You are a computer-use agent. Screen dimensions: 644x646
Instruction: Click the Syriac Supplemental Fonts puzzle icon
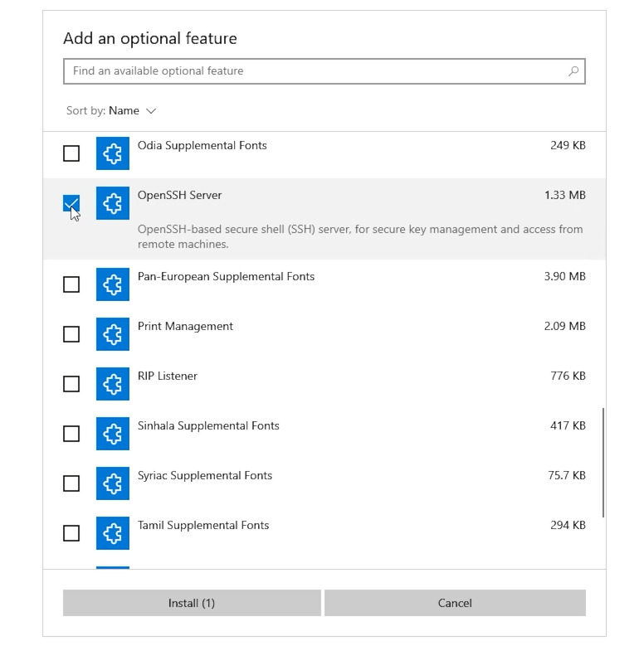coord(113,483)
